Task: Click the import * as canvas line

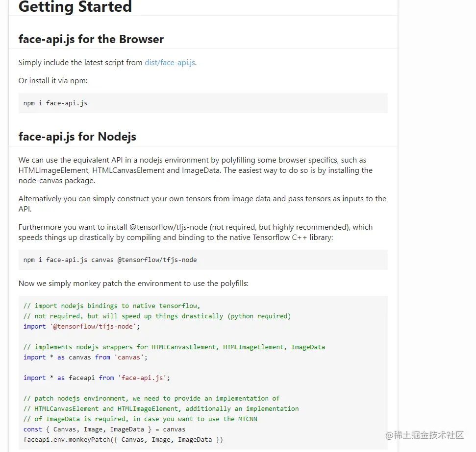Action: pos(85,357)
